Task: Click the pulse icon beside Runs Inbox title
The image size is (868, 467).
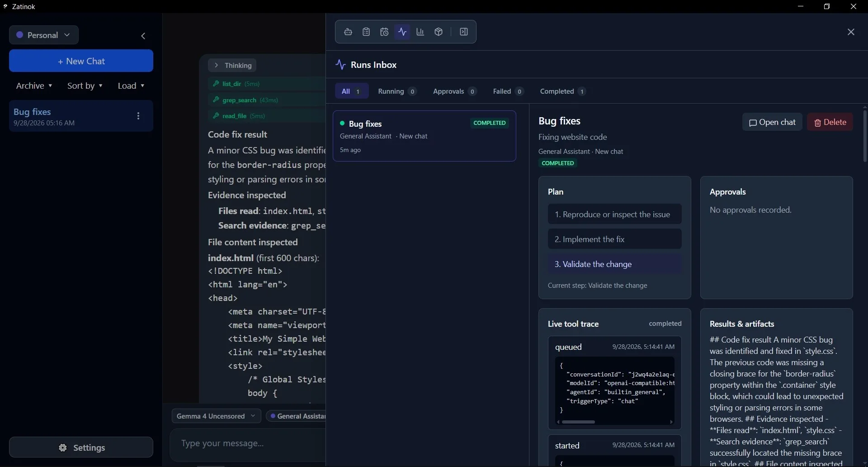Action: tap(340, 65)
